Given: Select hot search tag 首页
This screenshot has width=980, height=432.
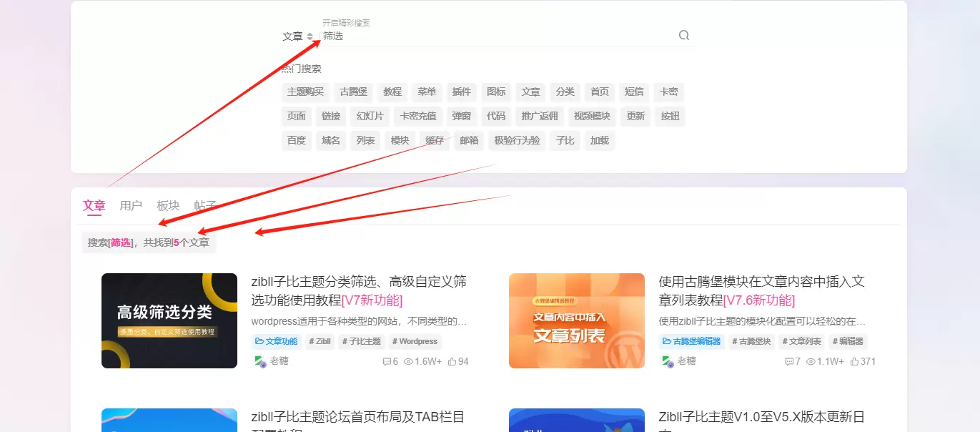Looking at the screenshot, I should (600, 92).
